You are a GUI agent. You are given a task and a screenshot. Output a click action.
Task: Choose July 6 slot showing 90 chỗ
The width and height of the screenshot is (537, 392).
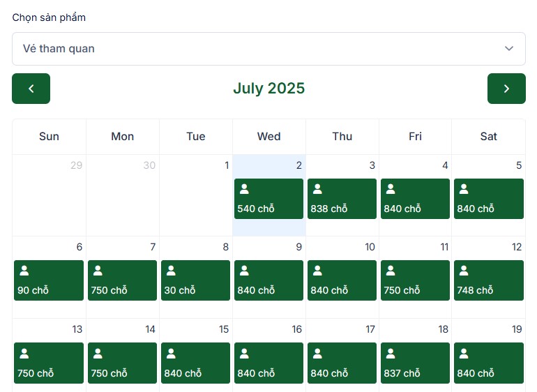49,280
